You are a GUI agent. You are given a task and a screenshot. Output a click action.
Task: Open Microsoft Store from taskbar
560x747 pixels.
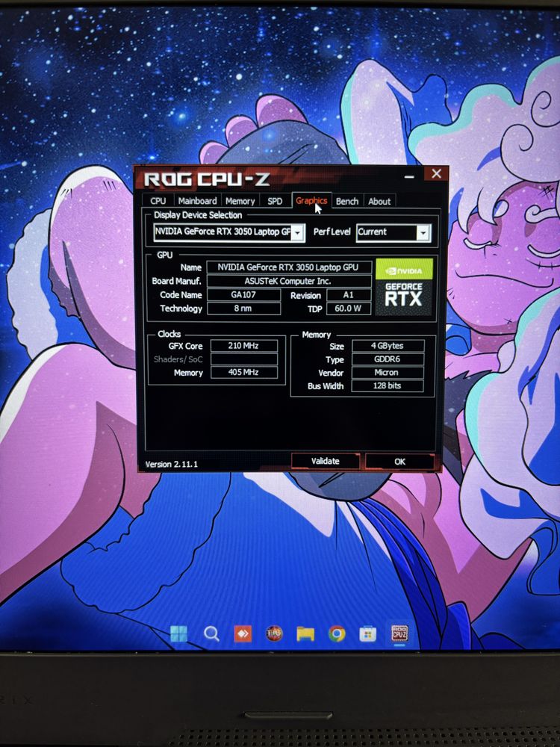[367, 633]
